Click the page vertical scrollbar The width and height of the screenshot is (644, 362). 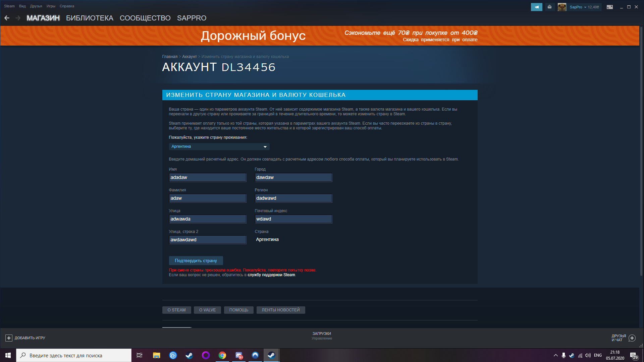point(641,151)
